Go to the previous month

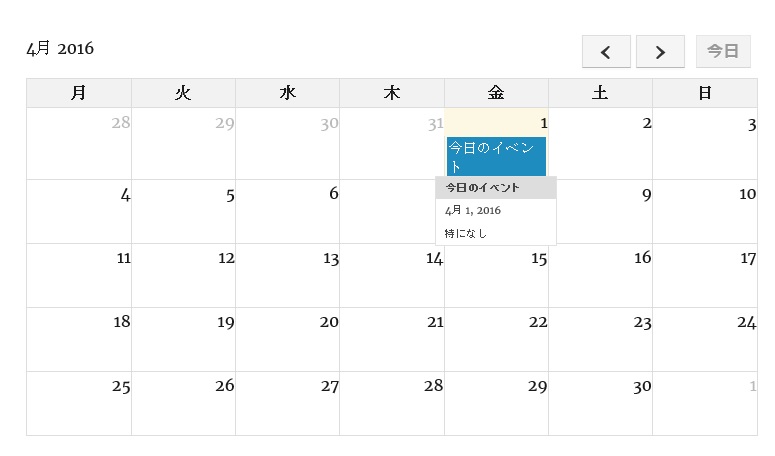(606, 52)
